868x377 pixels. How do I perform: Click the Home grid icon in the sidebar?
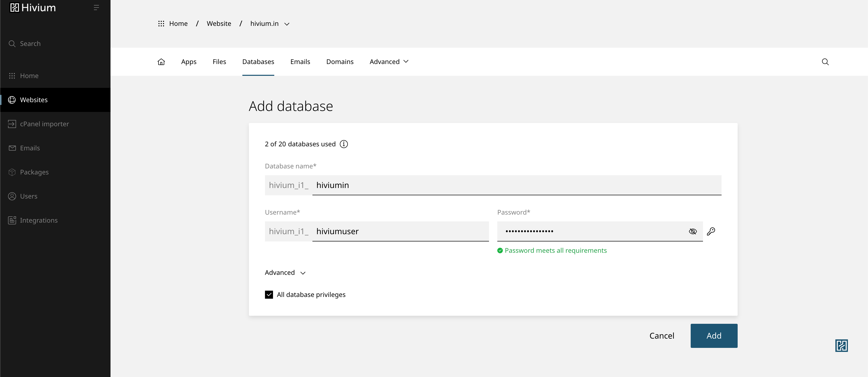coord(12,76)
